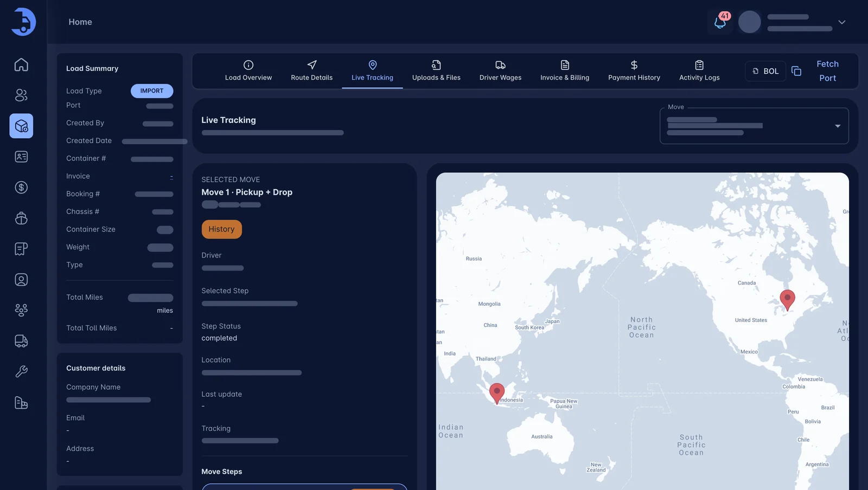Click the user avatar circle
This screenshot has width=868, height=490.
point(750,22)
